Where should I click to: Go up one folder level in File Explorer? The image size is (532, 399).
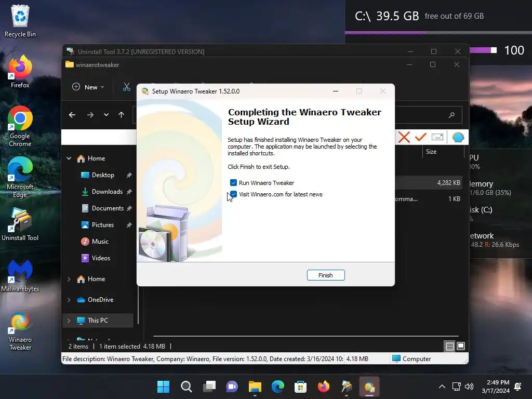121,115
